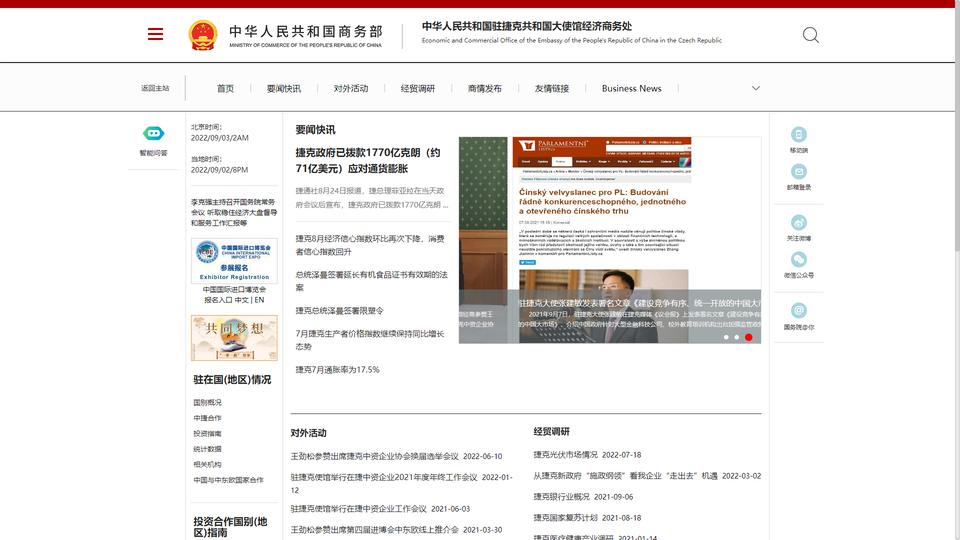The height and width of the screenshot is (540, 960).
Task: Open headline about 1770亿克朗 inflation funding
Action: click(368, 160)
